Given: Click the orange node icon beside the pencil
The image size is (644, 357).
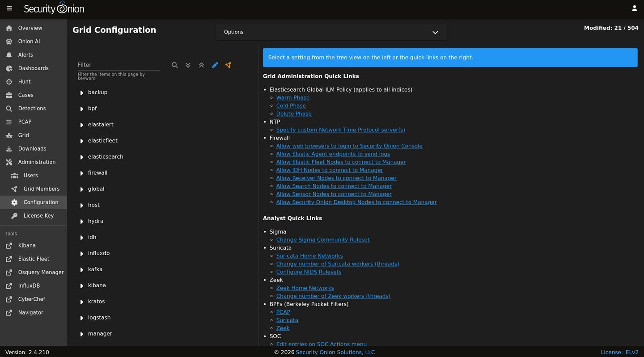Looking at the screenshot, I should (229, 65).
